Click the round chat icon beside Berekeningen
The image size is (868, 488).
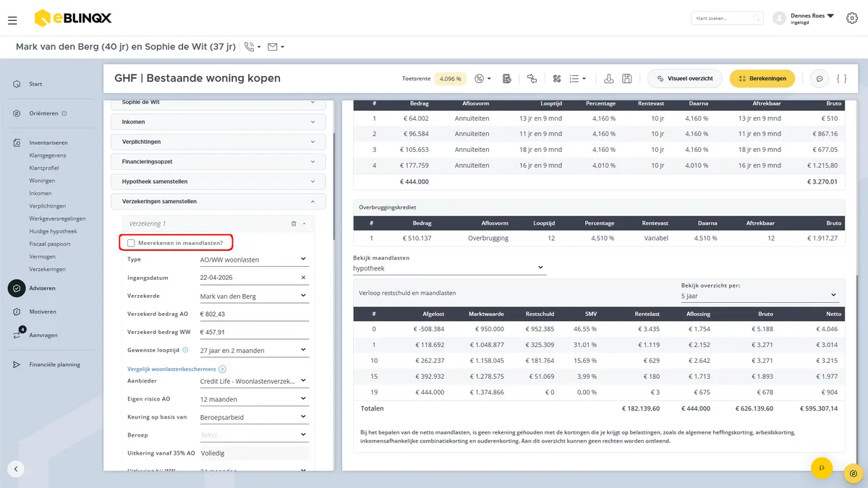click(x=820, y=78)
